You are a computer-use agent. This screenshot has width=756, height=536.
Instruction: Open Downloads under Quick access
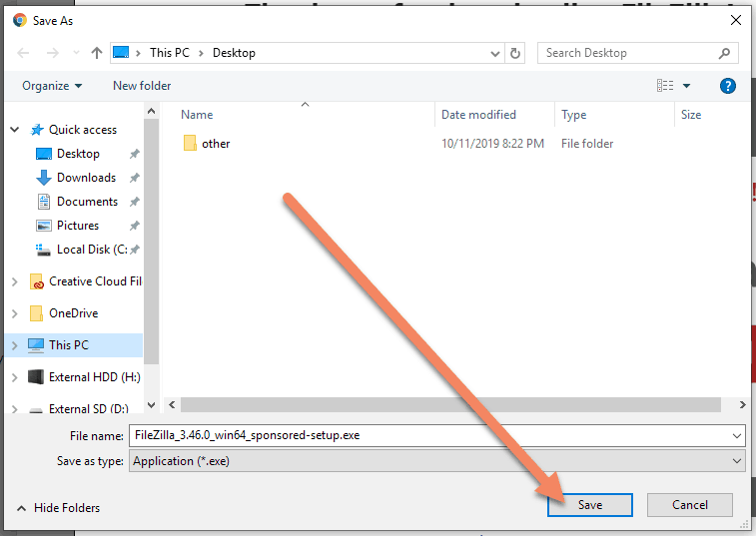(86, 178)
